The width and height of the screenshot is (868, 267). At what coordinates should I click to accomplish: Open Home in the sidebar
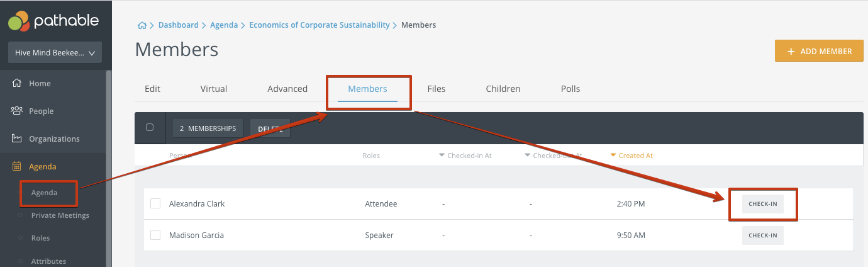tap(40, 83)
